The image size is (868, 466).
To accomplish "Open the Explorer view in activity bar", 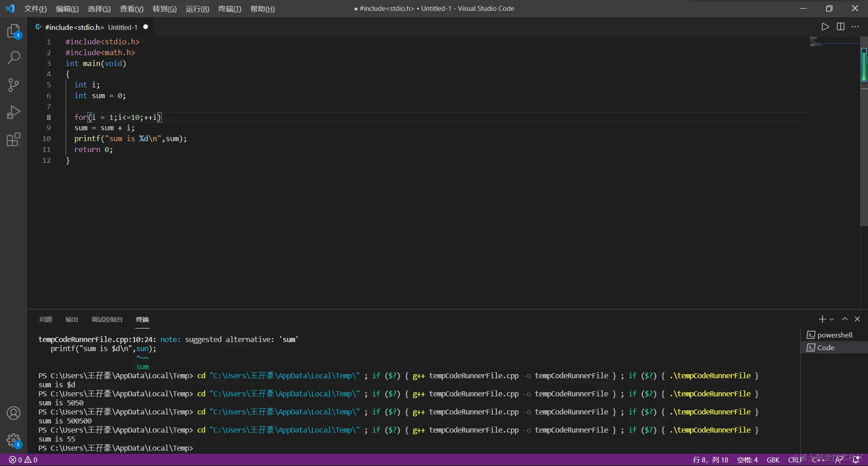I will (x=14, y=31).
